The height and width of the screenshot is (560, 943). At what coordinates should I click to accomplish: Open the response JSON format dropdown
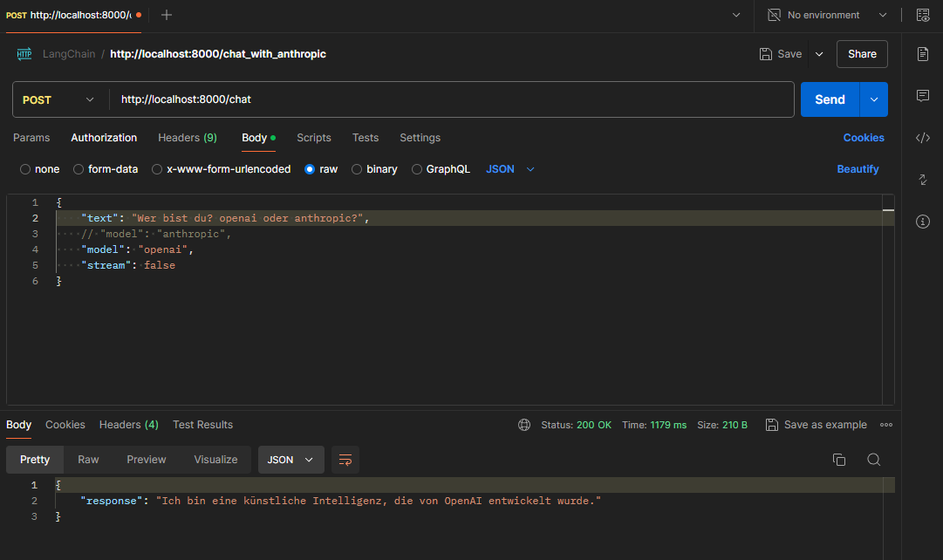pos(290,460)
